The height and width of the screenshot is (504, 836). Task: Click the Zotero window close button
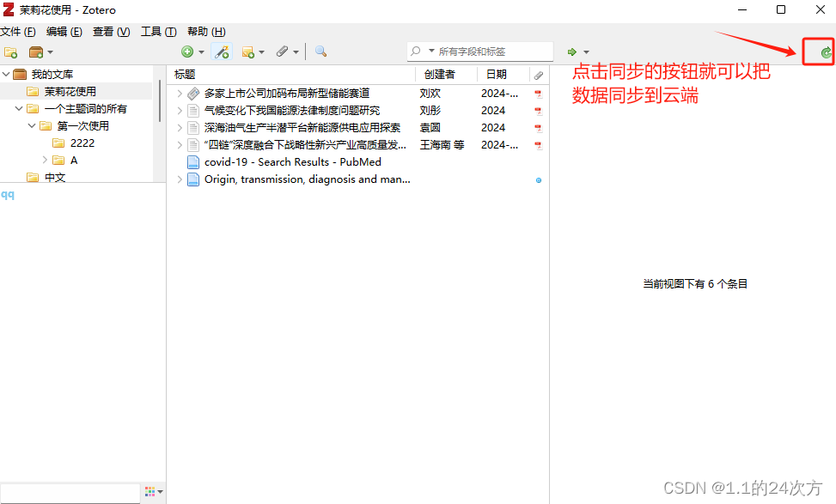coord(820,9)
